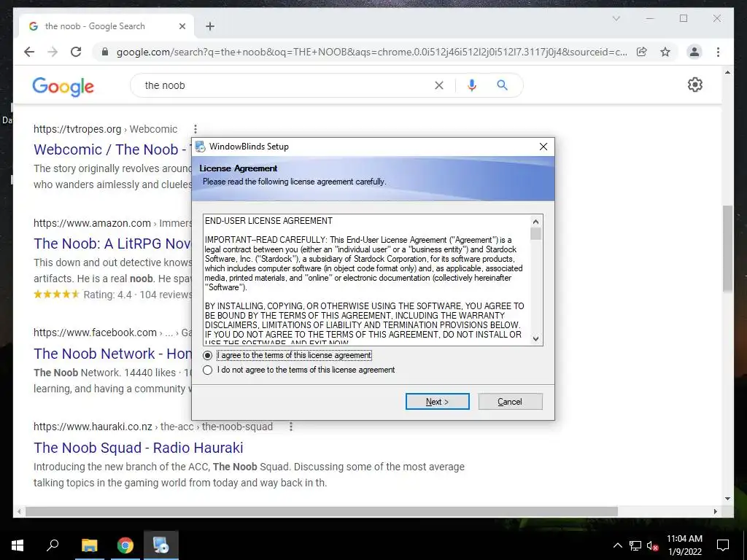Open 'The Noob Network' Facebook result
This screenshot has width=747, height=560.
112,354
